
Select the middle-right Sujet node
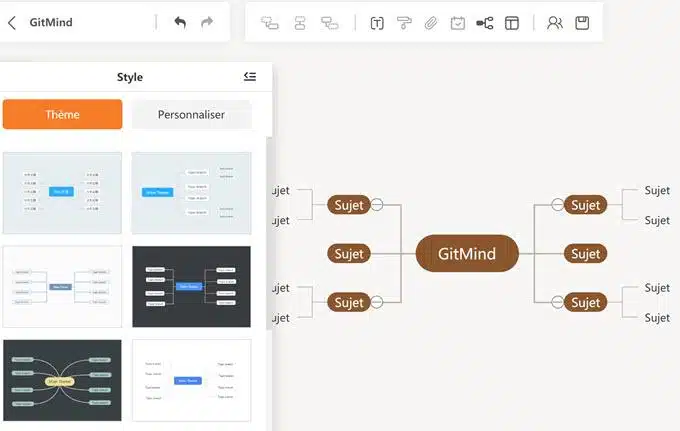coord(585,253)
